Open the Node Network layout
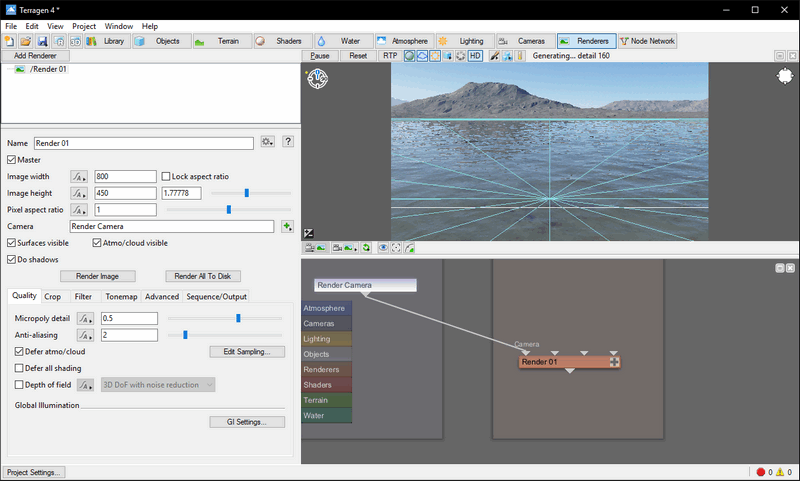The height and width of the screenshot is (481, 800). click(x=647, y=41)
